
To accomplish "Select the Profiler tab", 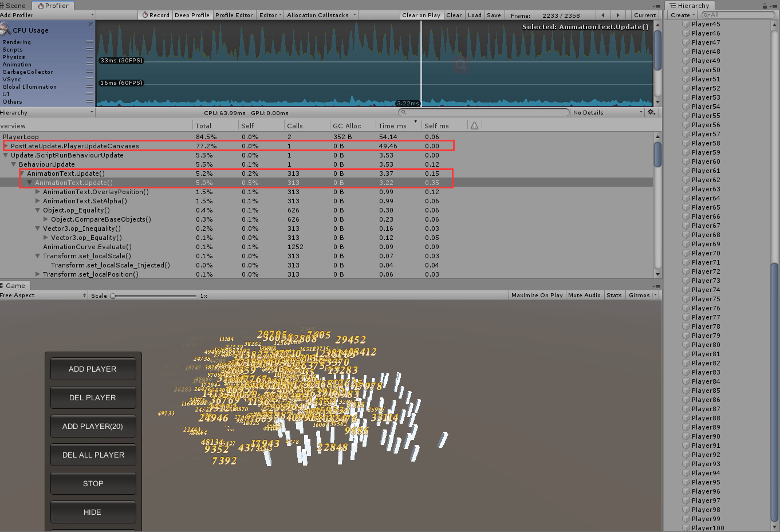I will coord(53,6).
